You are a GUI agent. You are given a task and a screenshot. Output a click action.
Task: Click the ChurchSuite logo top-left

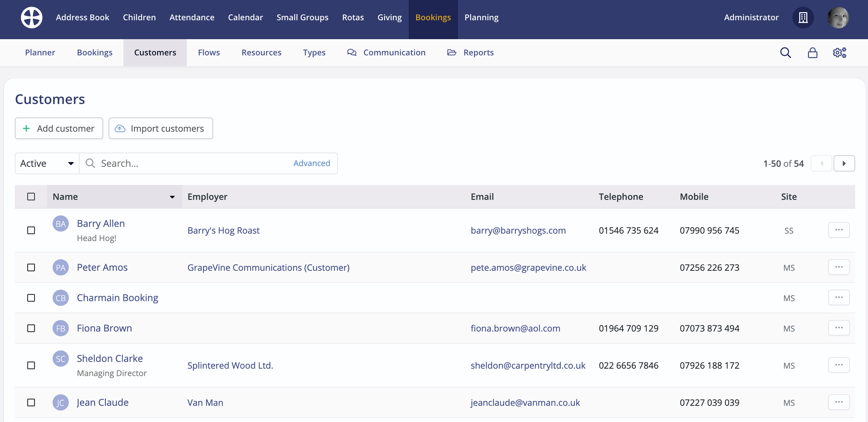(x=31, y=17)
